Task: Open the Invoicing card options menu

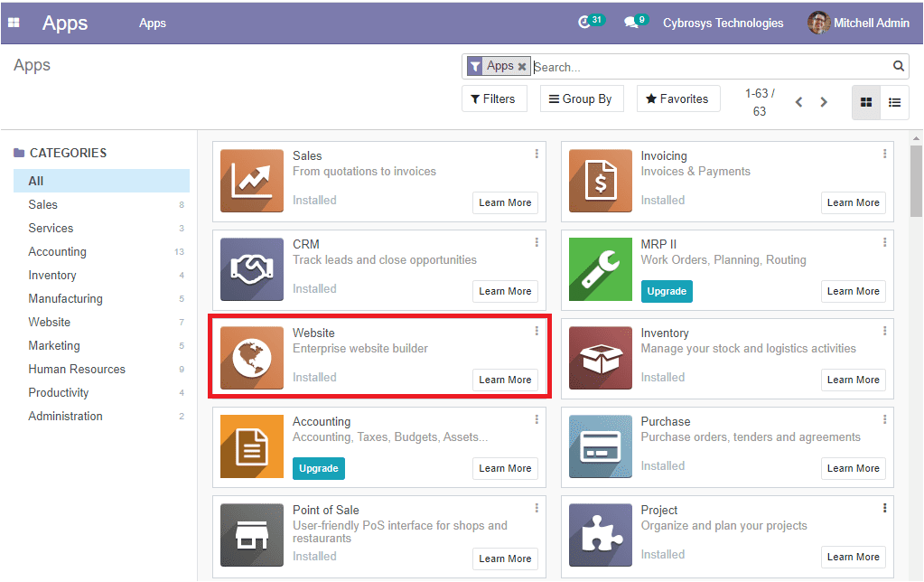Action: (x=884, y=154)
